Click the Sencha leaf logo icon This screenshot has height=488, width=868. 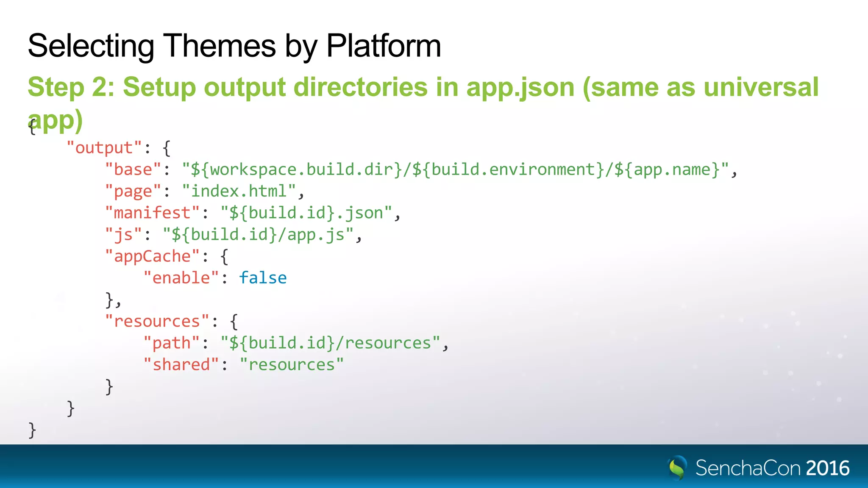tap(677, 468)
